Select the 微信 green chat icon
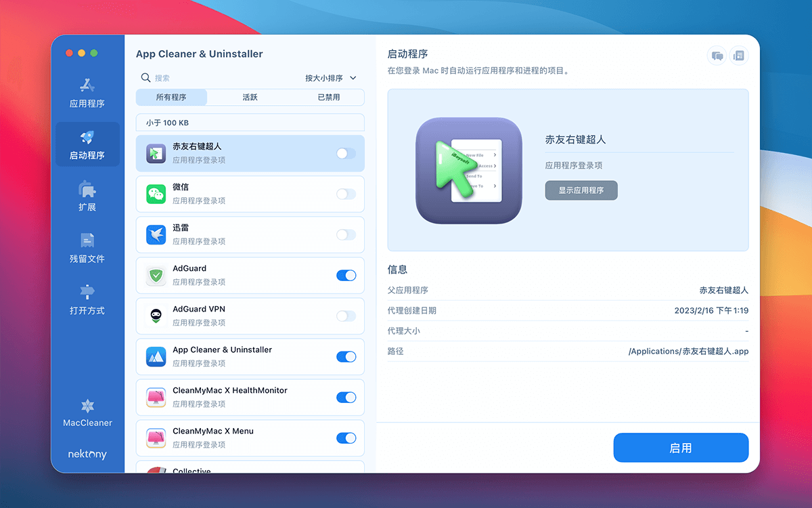Screen dimensions: 812x508 (x=156, y=194)
